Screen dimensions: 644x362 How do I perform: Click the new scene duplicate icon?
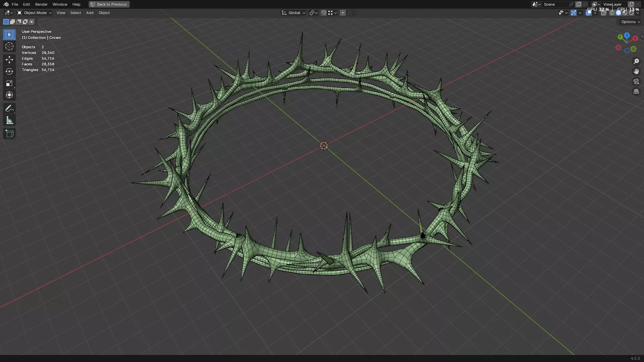coord(579,4)
